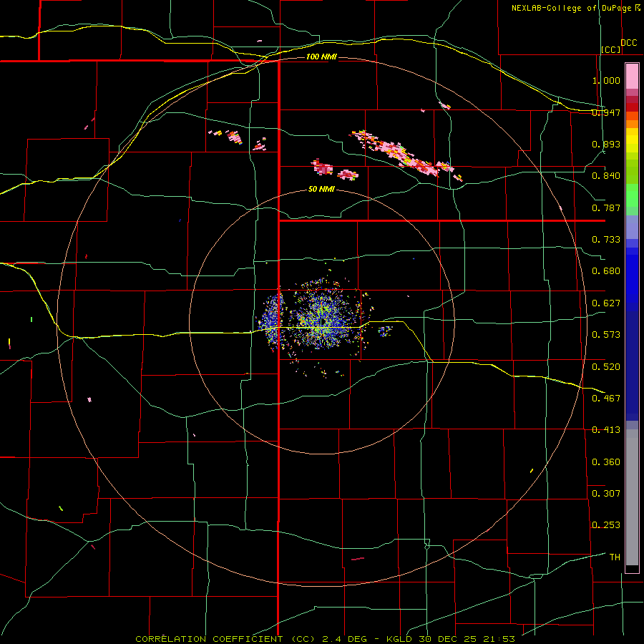Select the 0.253 scale value

coord(606,525)
